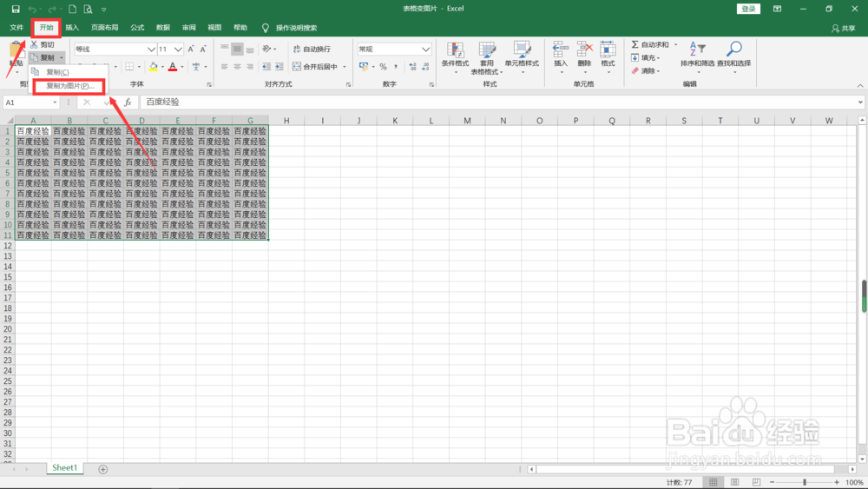Click Decrease Indent icon

pyautogui.click(x=266, y=67)
